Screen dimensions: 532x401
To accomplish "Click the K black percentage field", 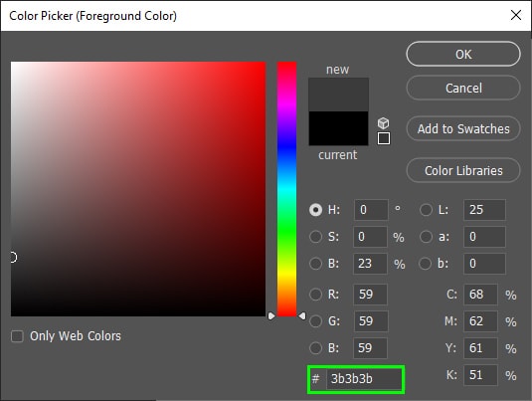I will point(480,375).
